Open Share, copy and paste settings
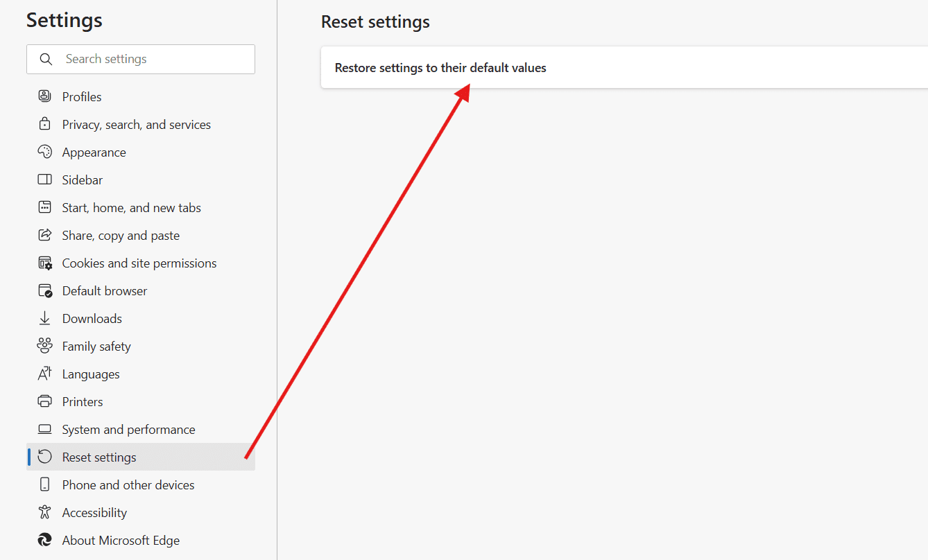 pos(121,236)
